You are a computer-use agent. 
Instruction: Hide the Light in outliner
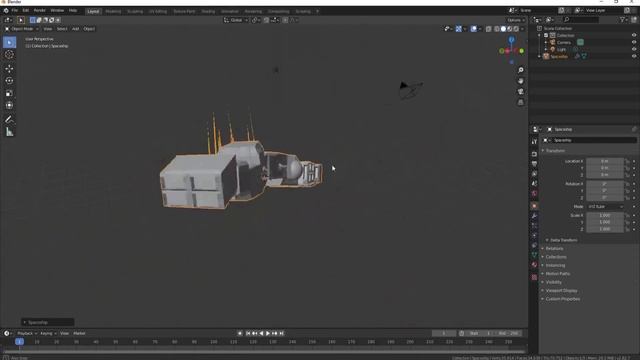(x=634, y=49)
